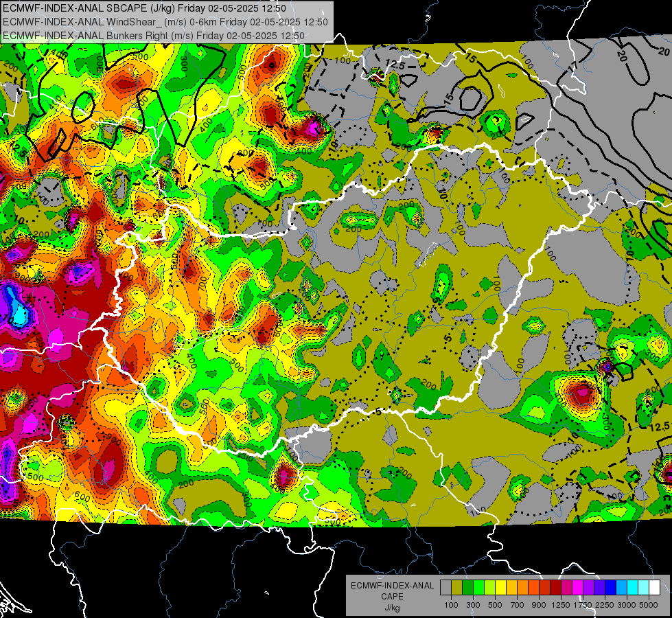The width and height of the screenshot is (672, 618).
Task: Pick the sky blue swatch before 3000
Action: (622, 587)
